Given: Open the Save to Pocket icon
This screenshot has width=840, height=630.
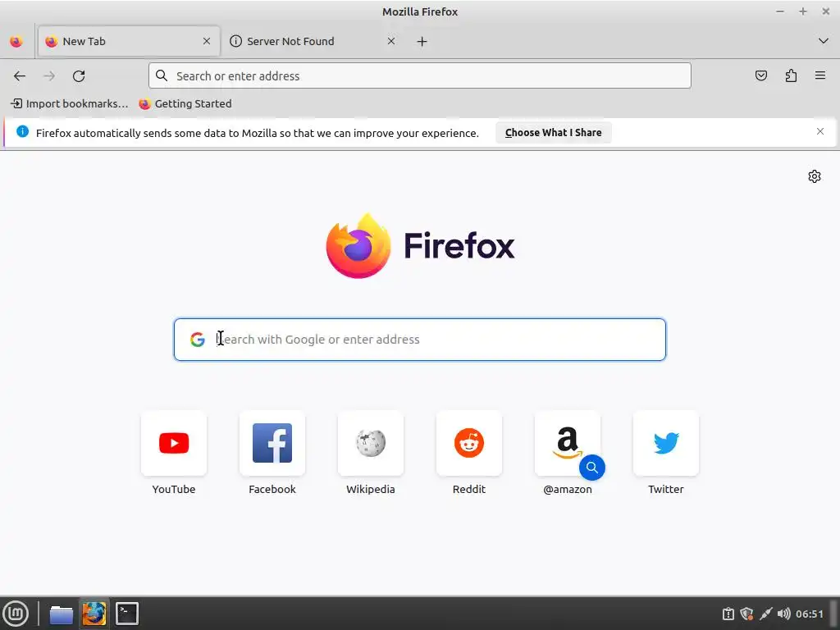Looking at the screenshot, I should click(x=760, y=75).
